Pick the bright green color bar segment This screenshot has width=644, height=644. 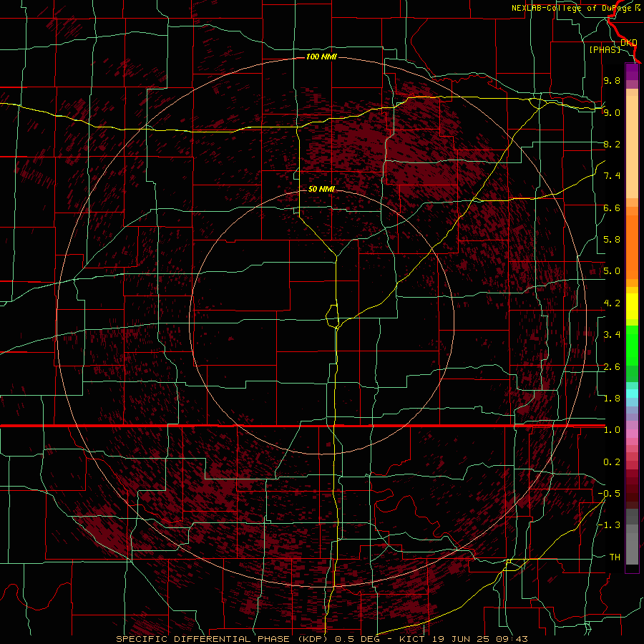[632, 347]
